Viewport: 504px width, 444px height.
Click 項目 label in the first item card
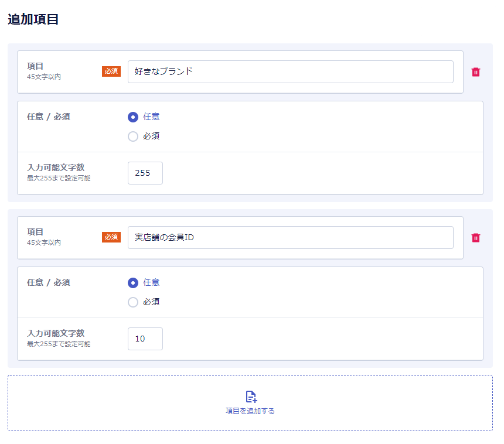coord(35,66)
